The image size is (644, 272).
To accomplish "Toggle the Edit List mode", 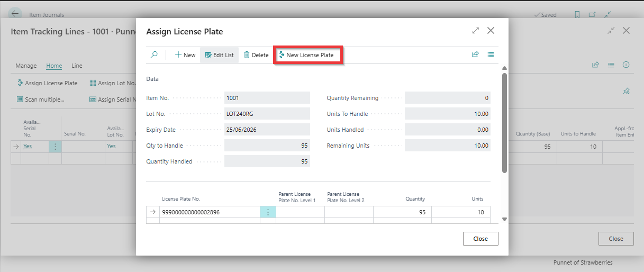I will click(219, 55).
